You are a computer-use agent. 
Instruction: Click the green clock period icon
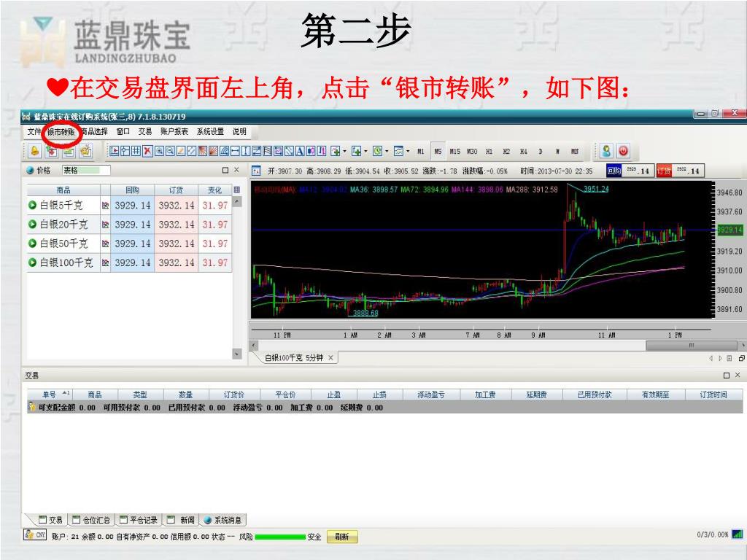378,151
